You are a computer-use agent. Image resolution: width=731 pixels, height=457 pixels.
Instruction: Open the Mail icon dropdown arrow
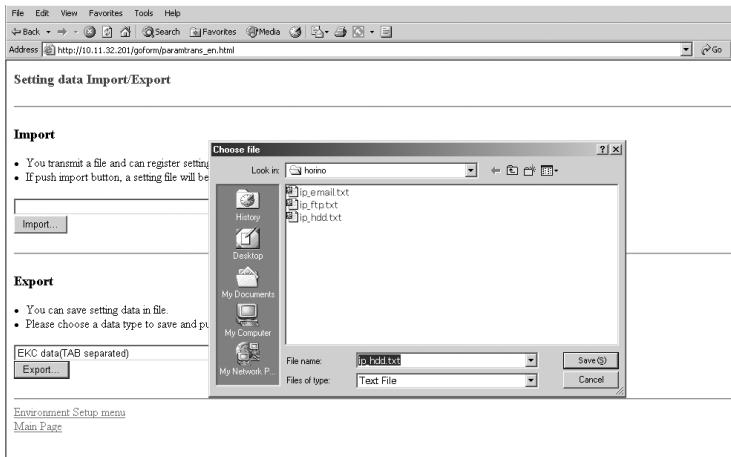pyautogui.click(x=326, y=32)
